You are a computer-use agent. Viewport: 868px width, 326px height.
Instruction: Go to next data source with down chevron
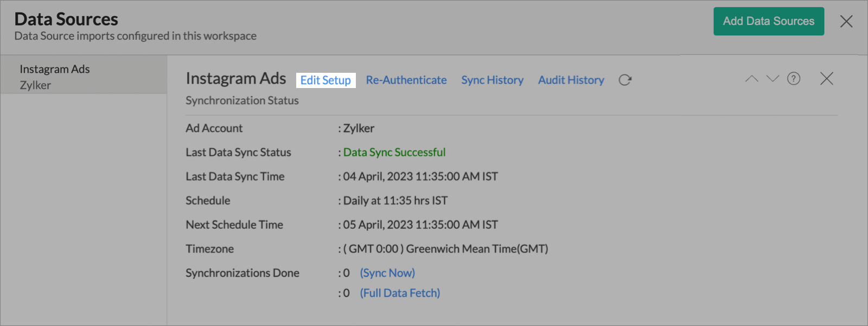(772, 79)
